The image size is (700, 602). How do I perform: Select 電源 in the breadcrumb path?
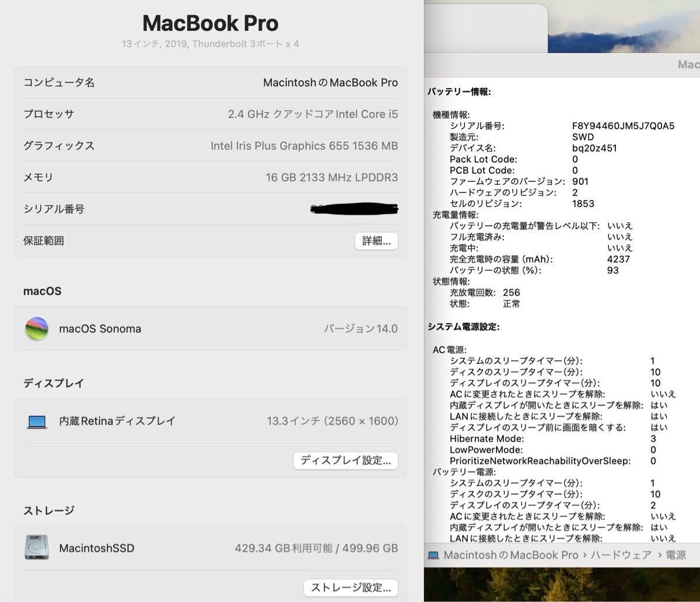coord(681,555)
